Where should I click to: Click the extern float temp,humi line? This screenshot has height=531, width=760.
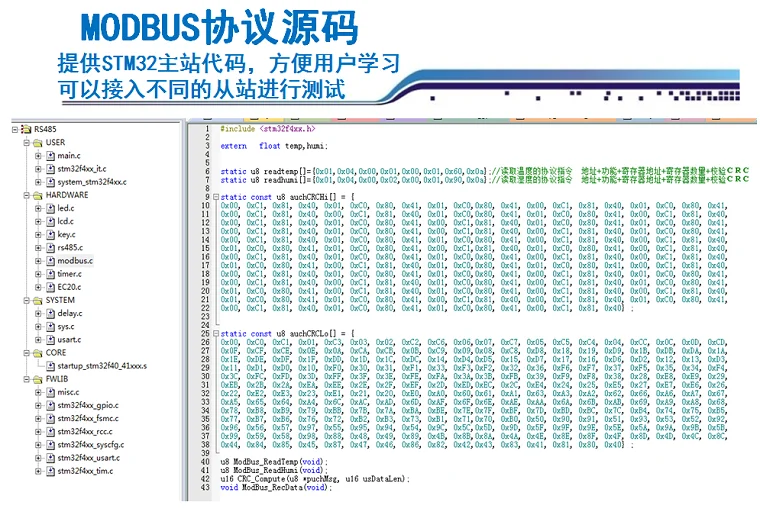[x=274, y=146]
